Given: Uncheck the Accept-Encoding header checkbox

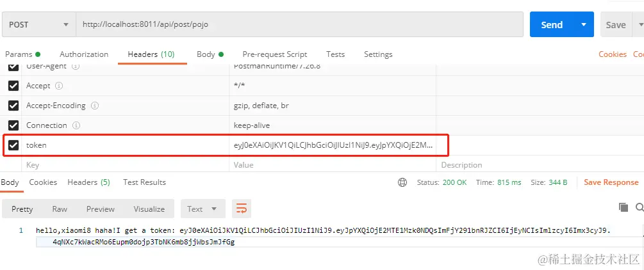Looking at the screenshot, I should click(13, 106).
